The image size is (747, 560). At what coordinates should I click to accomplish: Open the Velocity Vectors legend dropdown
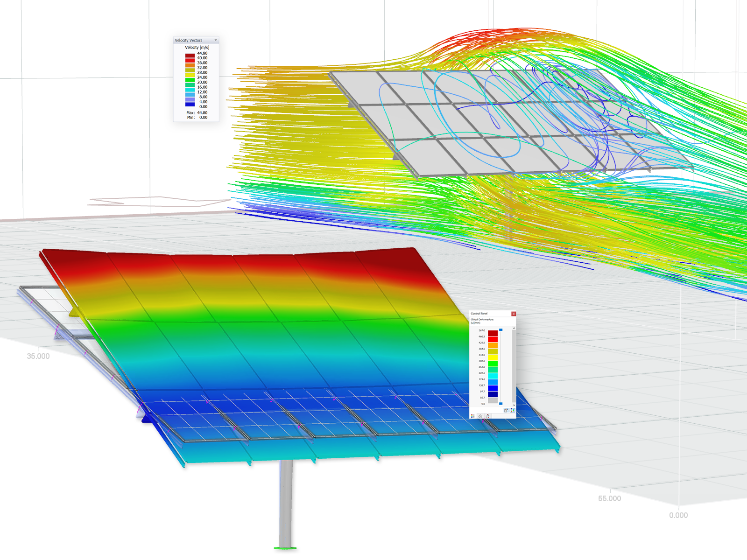pyautogui.click(x=216, y=40)
